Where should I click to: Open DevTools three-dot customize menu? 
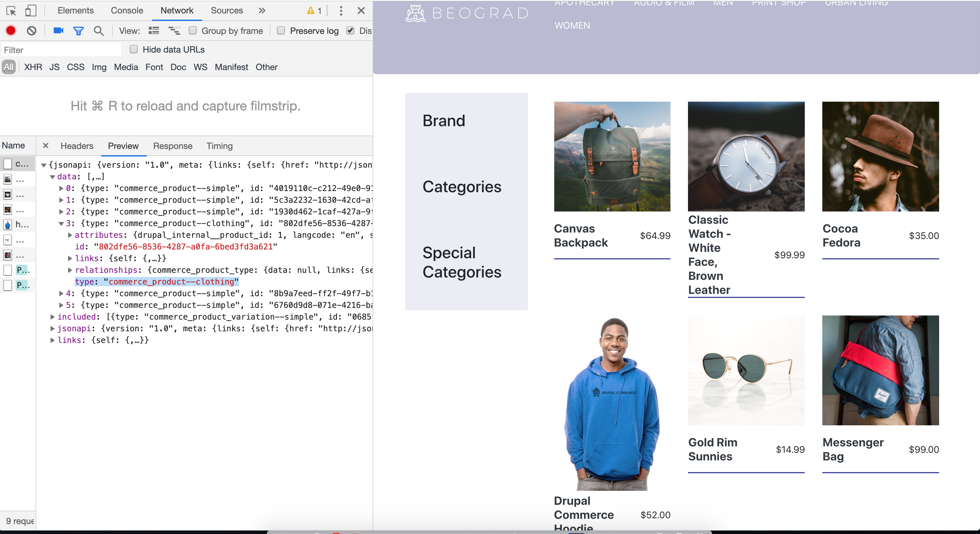click(x=341, y=11)
